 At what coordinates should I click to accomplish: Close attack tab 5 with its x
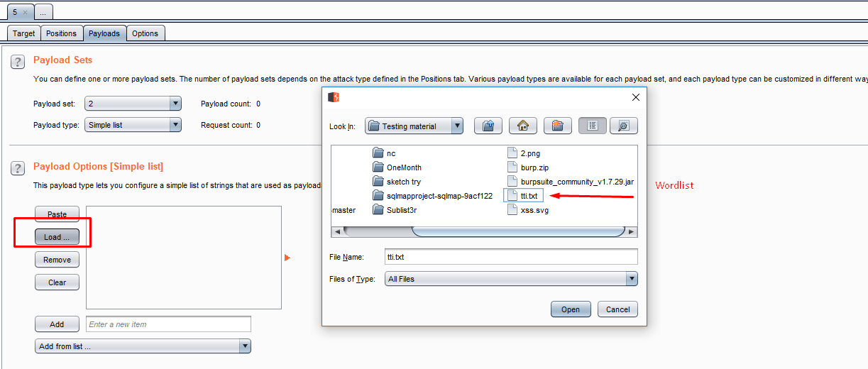26,13
